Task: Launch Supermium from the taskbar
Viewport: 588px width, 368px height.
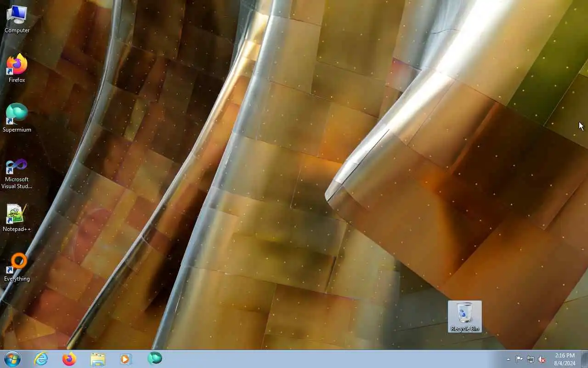Action: pos(155,359)
